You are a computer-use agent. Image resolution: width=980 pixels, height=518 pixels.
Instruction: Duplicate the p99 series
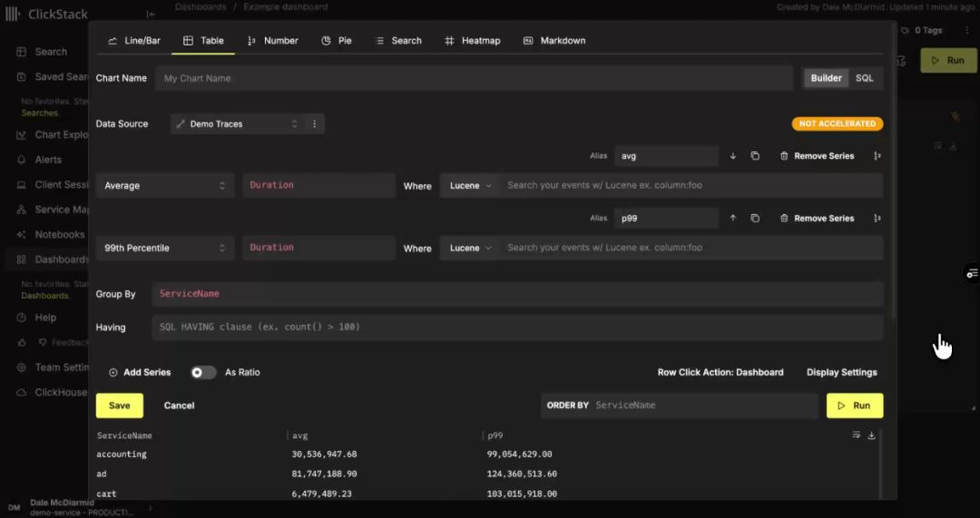[755, 218]
